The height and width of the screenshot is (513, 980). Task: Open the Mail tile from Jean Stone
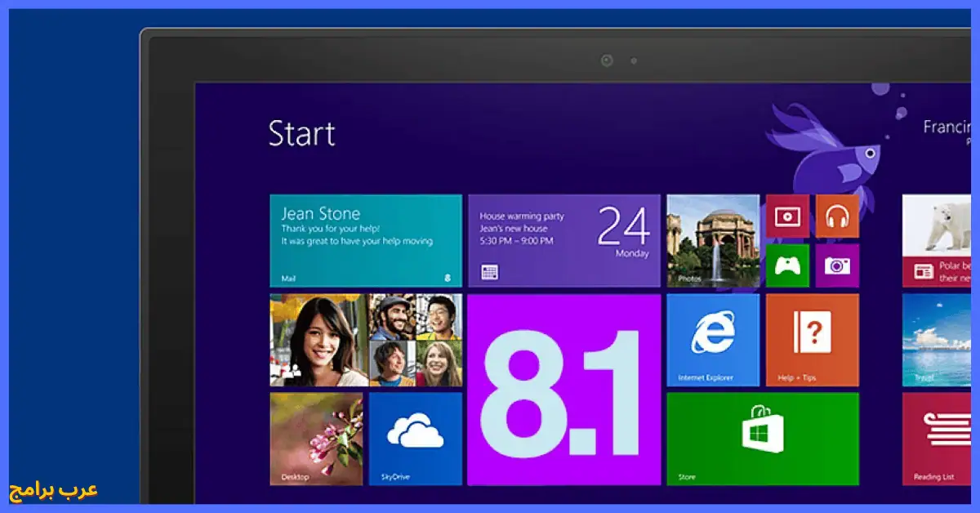pyautogui.click(x=366, y=241)
